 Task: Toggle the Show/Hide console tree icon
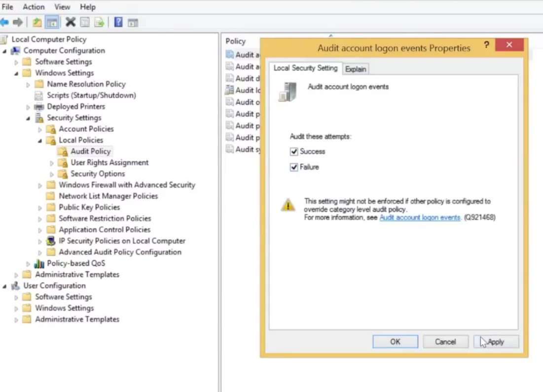tap(52, 23)
